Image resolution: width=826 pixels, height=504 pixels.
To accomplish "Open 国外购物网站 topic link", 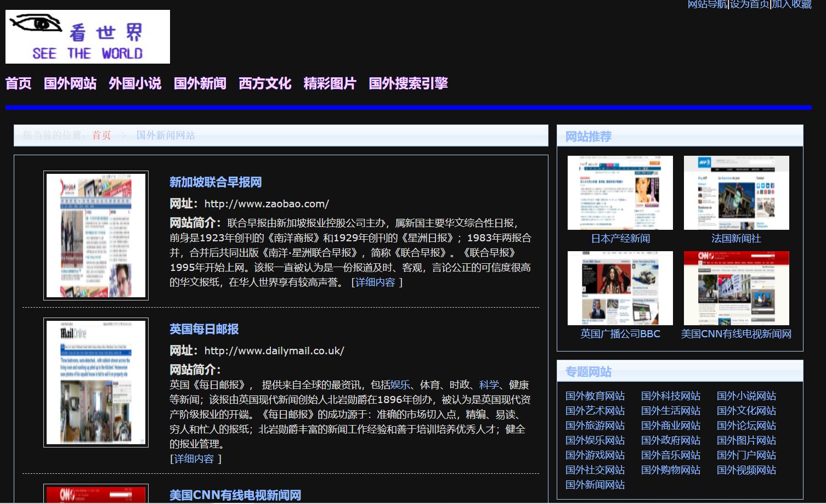I will pyautogui.click(x=671, y=470).
